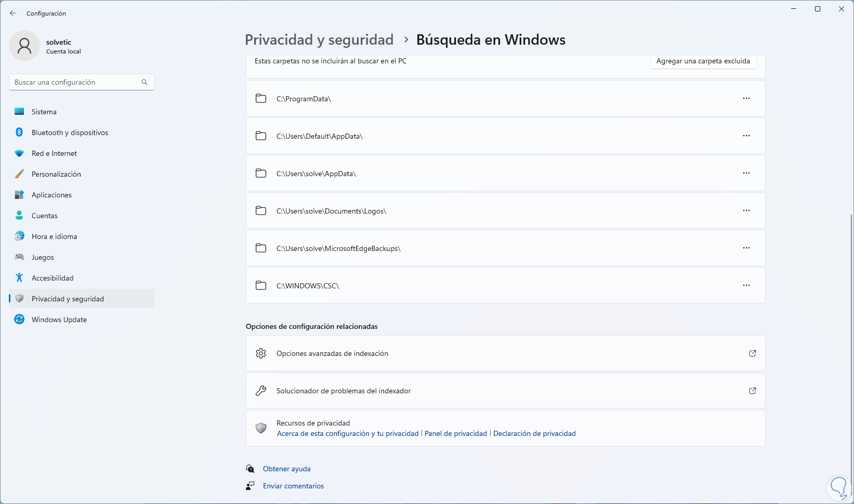Click the search magnifier icon

tap(144, 82)
